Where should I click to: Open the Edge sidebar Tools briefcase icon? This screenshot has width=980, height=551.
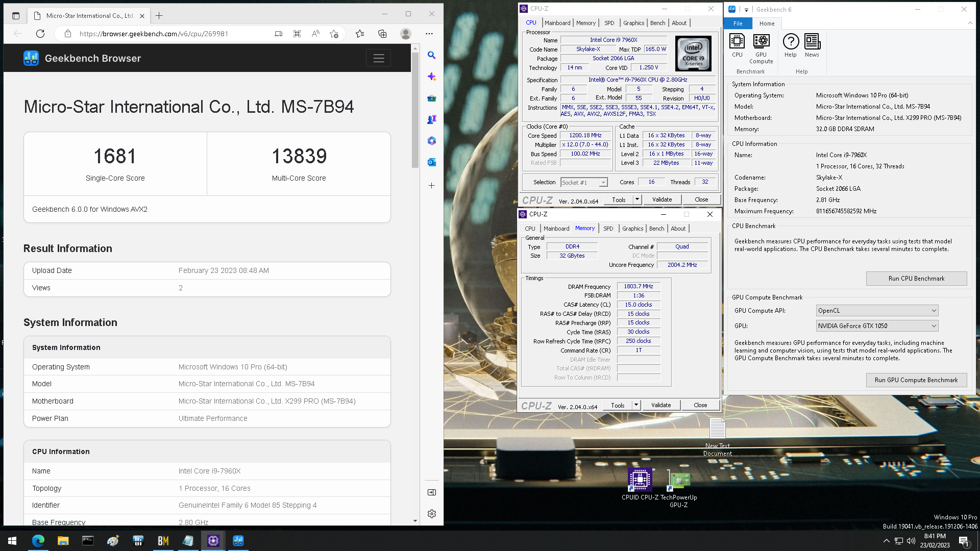(x=432, y=98)
